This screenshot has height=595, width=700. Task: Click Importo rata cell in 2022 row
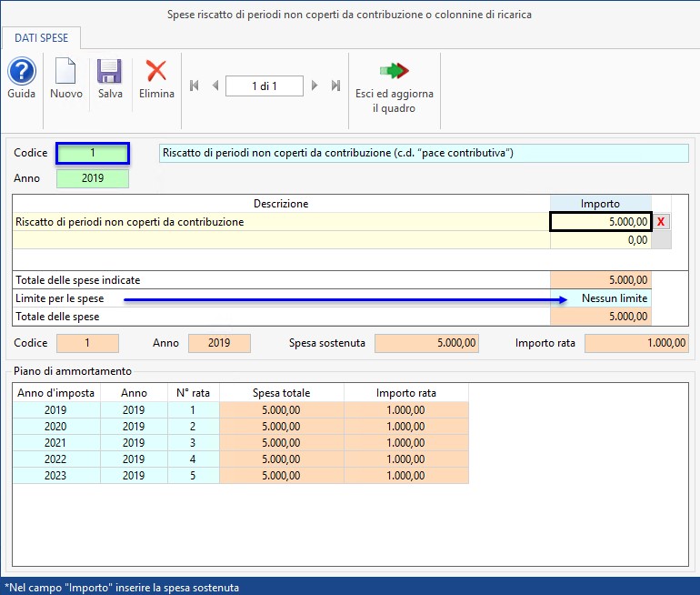[406, 459]
